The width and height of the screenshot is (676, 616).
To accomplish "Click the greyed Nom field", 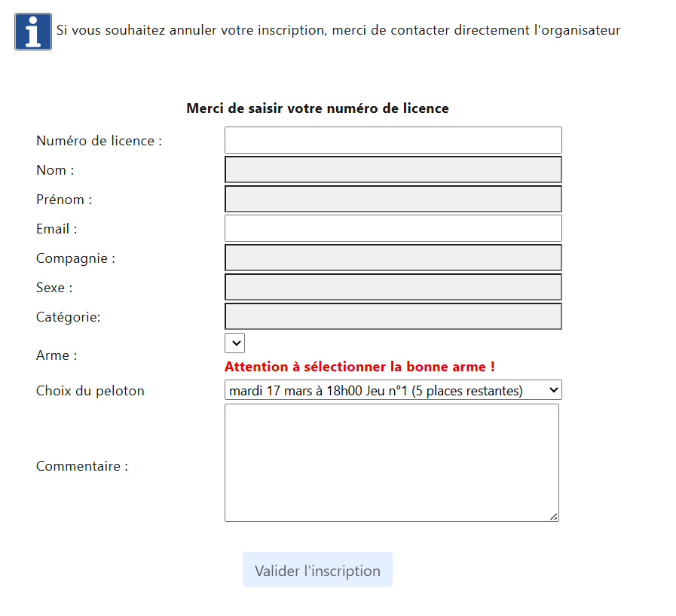I will point(392,169).
